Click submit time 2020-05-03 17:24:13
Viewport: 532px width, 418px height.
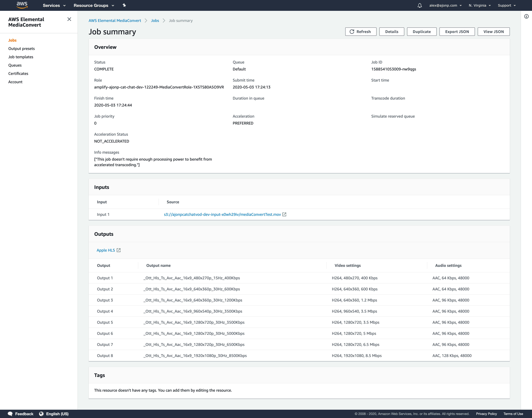click(x=251, y=87)
